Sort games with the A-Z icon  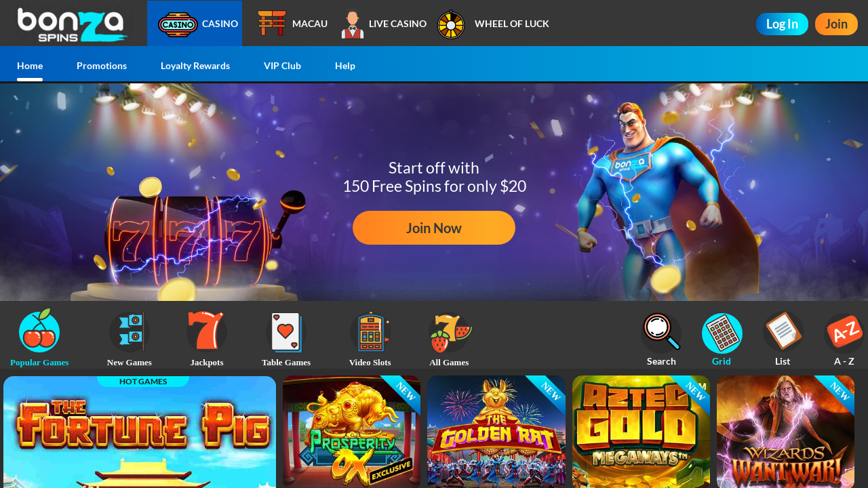coord(844,333)
